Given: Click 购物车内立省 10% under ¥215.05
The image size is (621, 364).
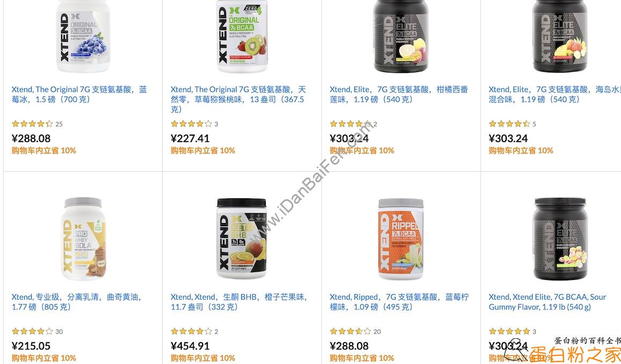Looking at the screenshot, I should tap(43, 358).
